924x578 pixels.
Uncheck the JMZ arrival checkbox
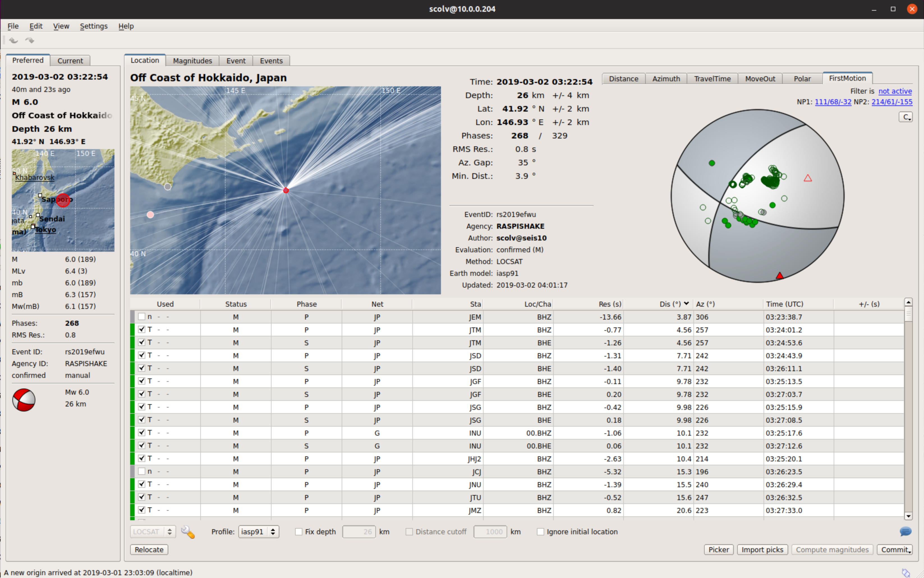(x=141, y=510)
